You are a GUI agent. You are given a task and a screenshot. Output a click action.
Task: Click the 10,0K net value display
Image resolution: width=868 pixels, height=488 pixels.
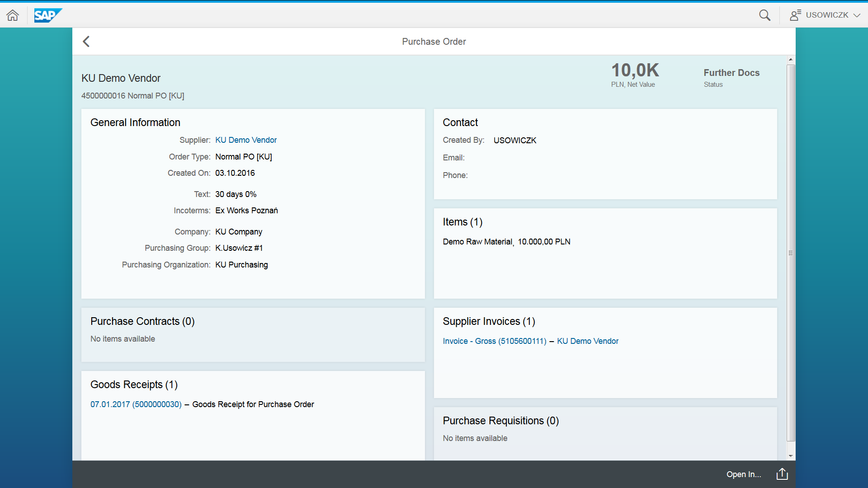pyautogui.click(x=634, y=70)
